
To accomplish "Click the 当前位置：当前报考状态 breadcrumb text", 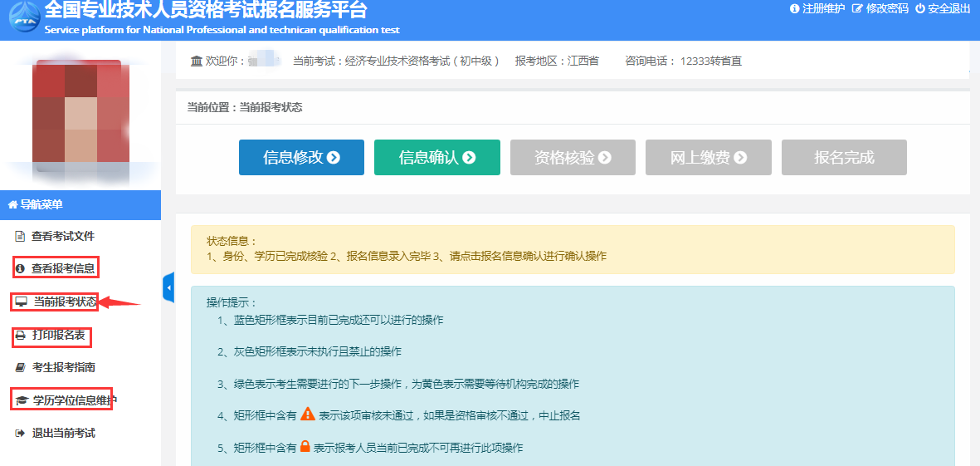I will click(245, 108).
